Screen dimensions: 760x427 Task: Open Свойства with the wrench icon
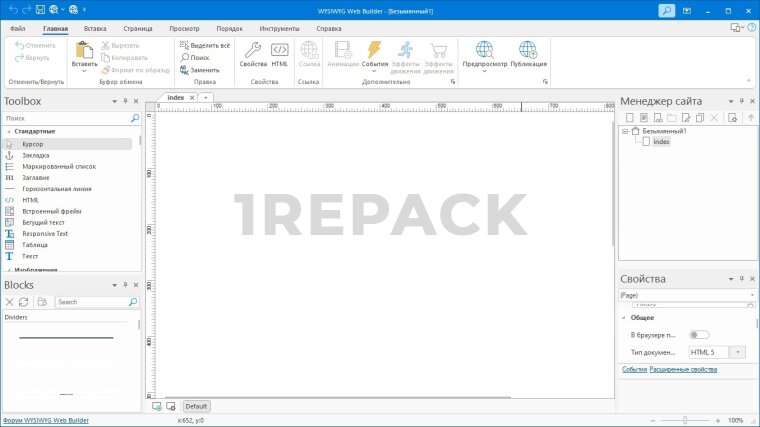click(x=253, y=50)
